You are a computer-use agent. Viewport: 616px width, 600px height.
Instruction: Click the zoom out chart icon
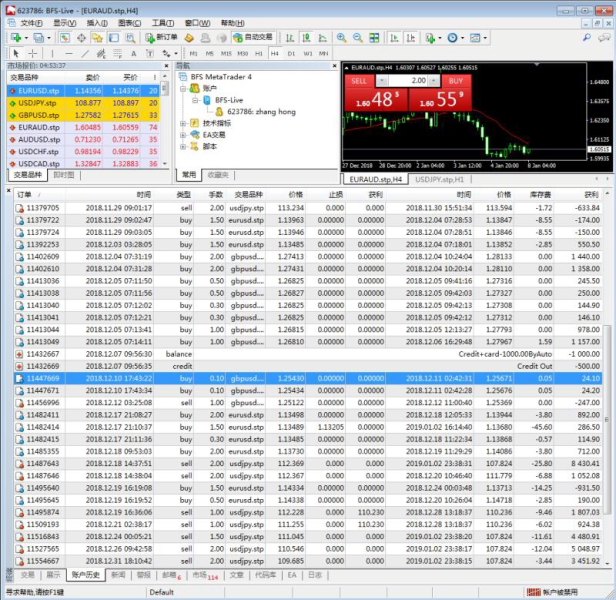[357, 37]
